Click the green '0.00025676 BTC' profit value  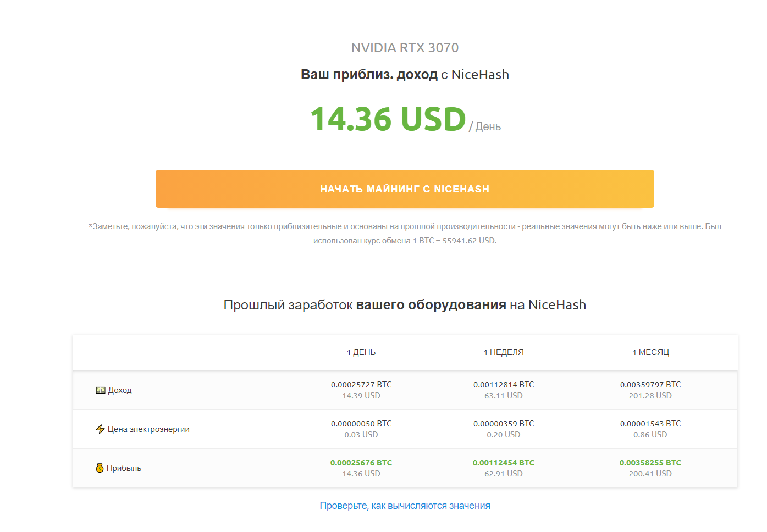(361, 463)
